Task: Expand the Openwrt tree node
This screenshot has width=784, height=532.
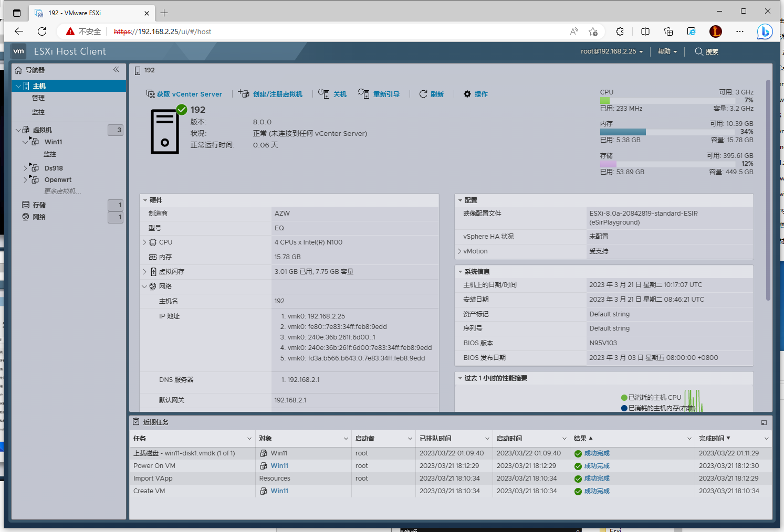Action: [25, 179]
